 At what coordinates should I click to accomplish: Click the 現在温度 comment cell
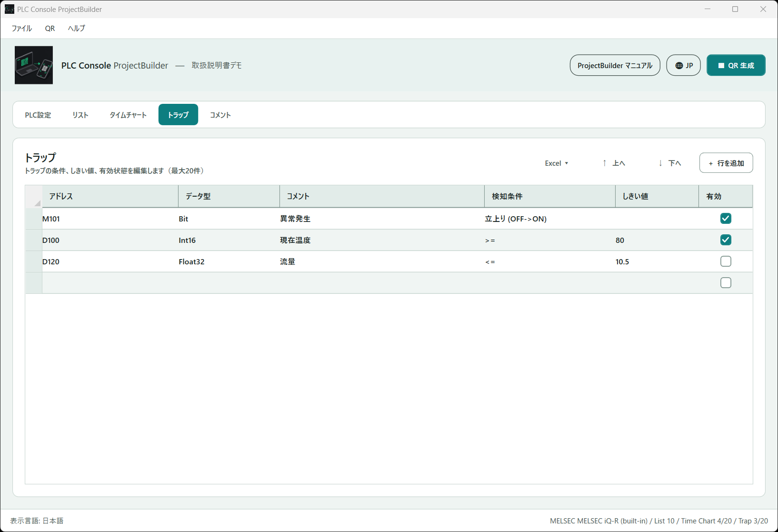pyautogui.click(x=382, y=240)
